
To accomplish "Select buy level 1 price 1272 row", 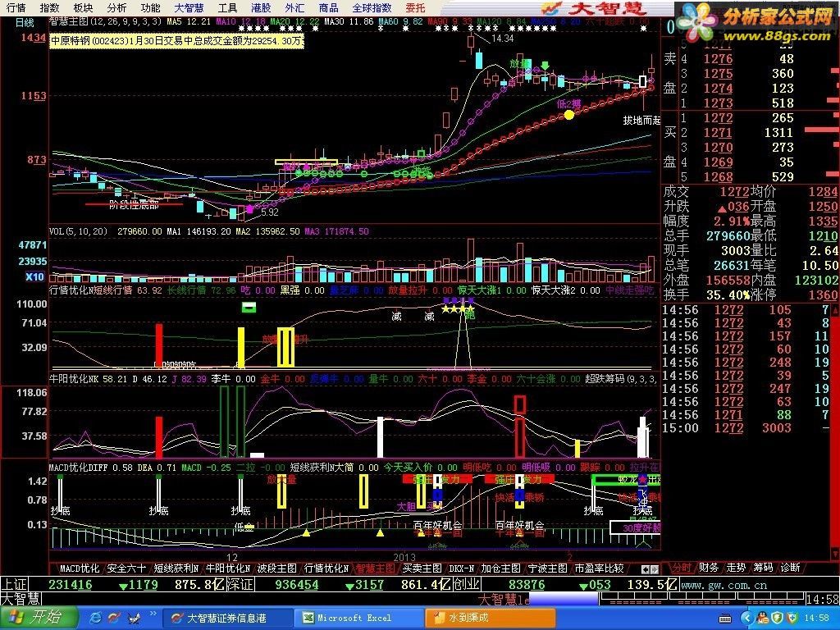I will coord(748,118).
